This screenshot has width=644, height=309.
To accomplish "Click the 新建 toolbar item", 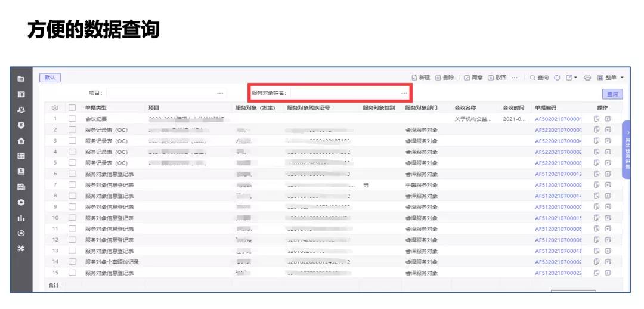I will pyautogui.click(x=421, y=78).
